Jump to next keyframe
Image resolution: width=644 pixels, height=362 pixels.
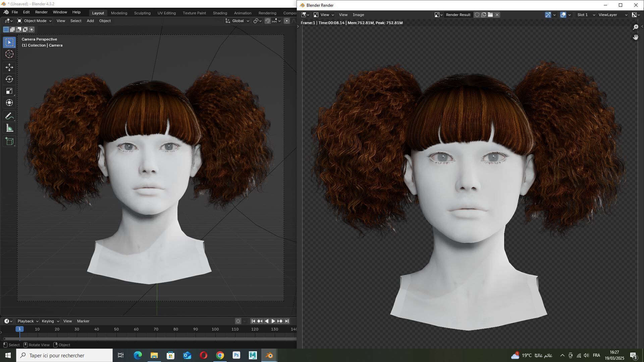[280, 321]
